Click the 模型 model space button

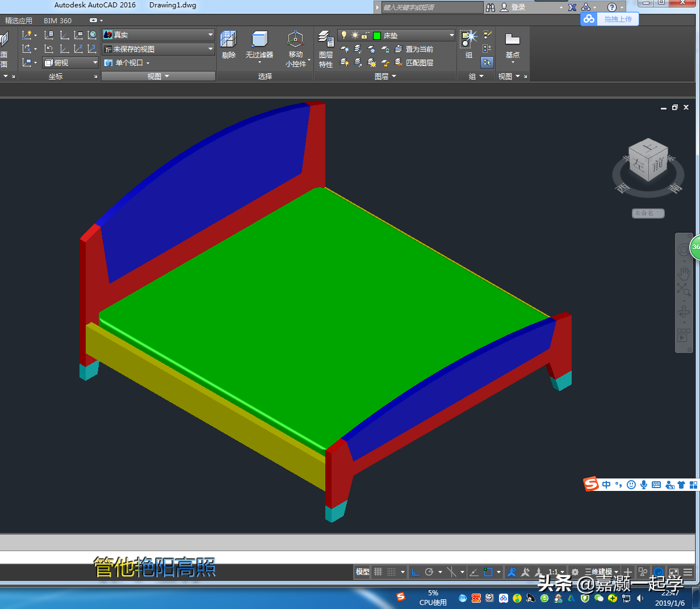[x=362, y=572]
